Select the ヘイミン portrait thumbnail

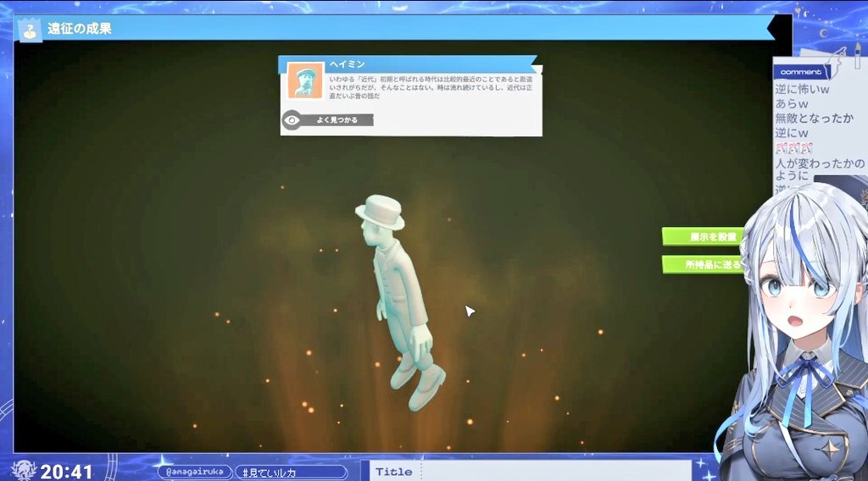(x=305, y=81)
